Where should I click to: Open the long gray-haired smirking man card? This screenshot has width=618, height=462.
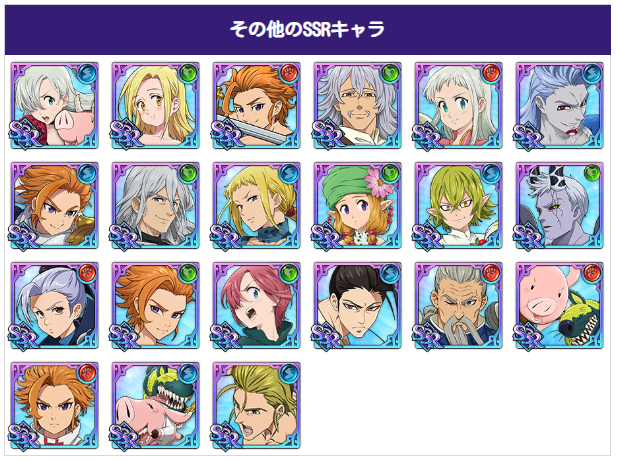(155, 205)
